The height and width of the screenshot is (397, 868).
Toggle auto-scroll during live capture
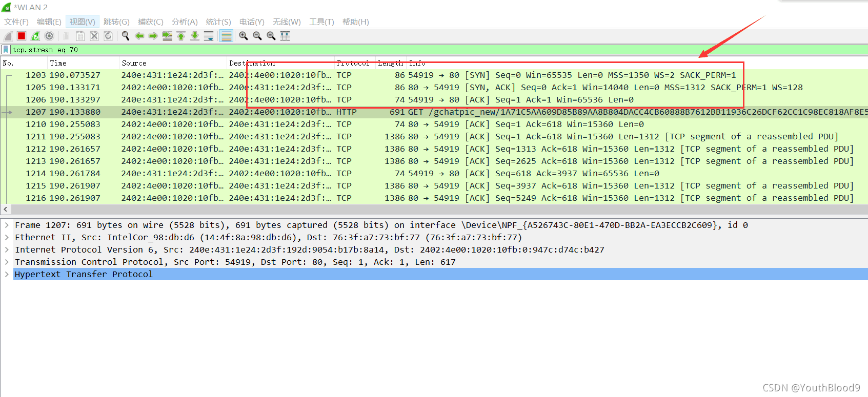pyautogui.click(x=209, y=36)
